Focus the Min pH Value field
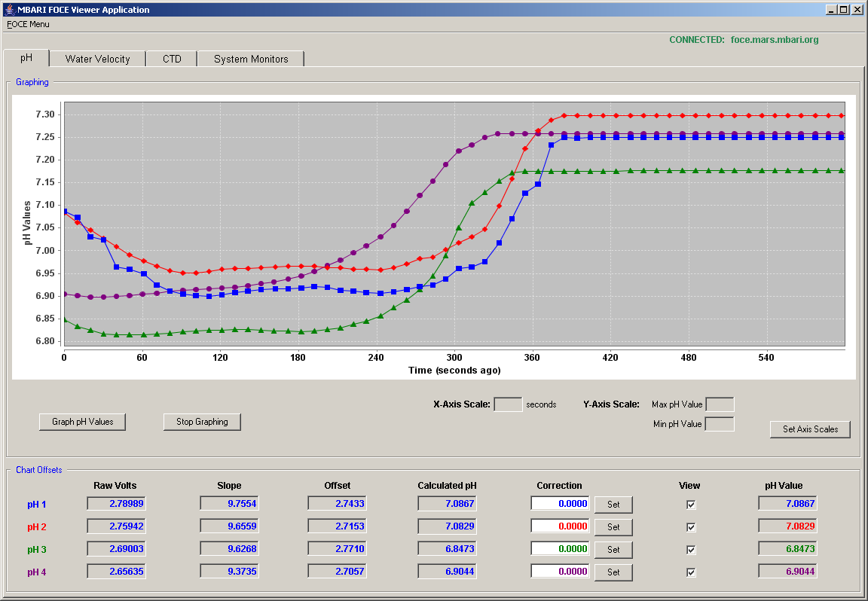 [720, 424]
